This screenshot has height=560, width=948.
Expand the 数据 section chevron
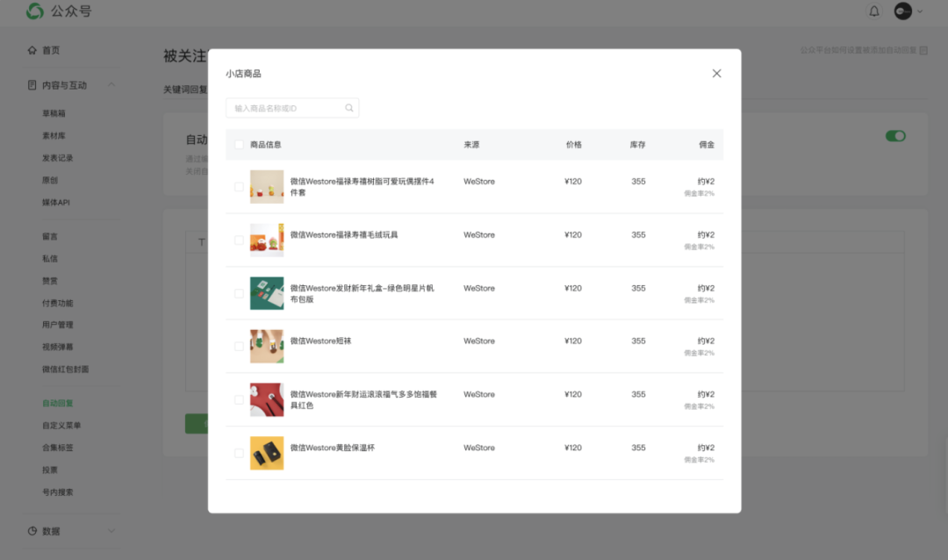(x=111, y=531)
